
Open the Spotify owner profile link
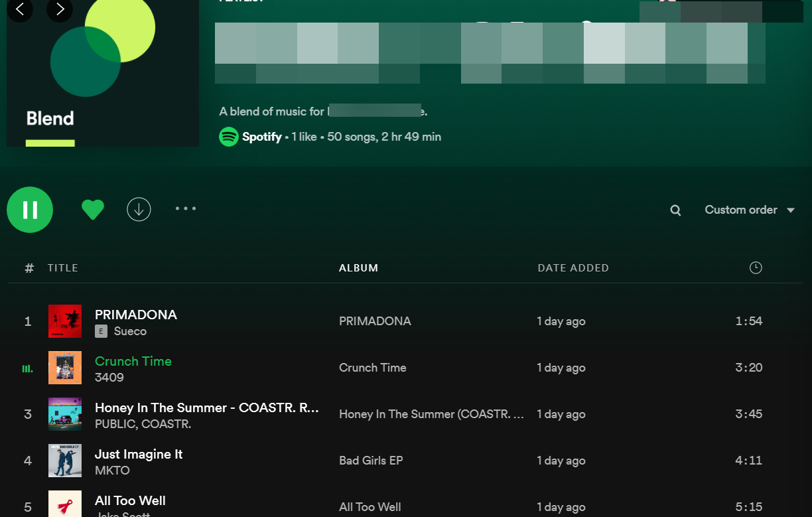tap(262, 137)
